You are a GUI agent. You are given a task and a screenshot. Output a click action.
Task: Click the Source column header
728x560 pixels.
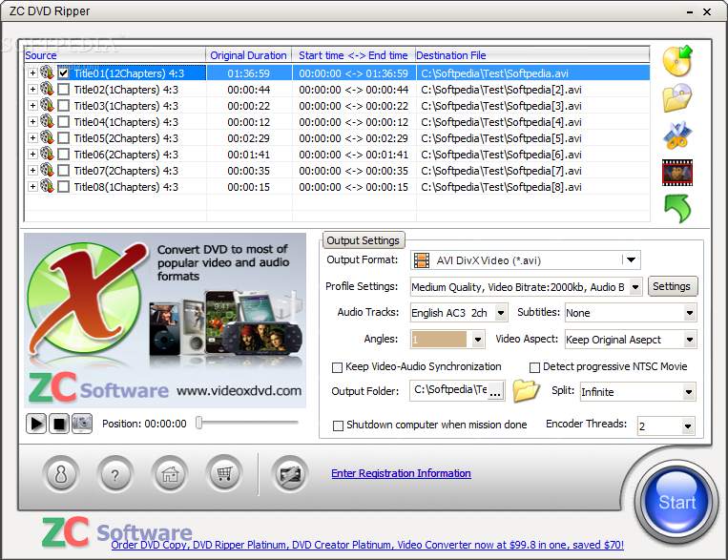tap(114, 55)
